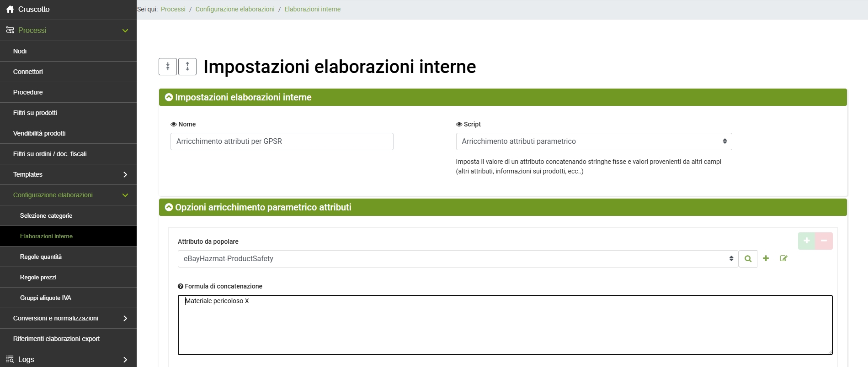The height and width of the screenshot is (367, 868).
Task: Click the green plus add attribute icon
Action: click(x=766, y=258)
